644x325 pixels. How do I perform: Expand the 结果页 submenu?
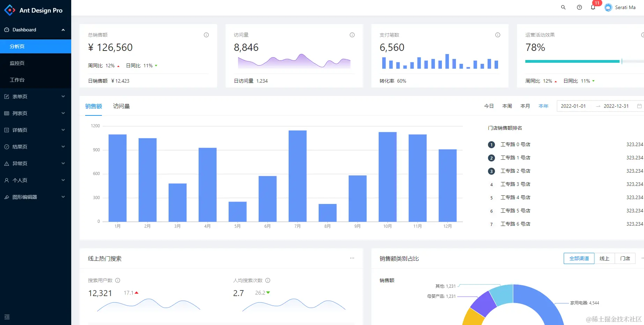click(63, 147)
